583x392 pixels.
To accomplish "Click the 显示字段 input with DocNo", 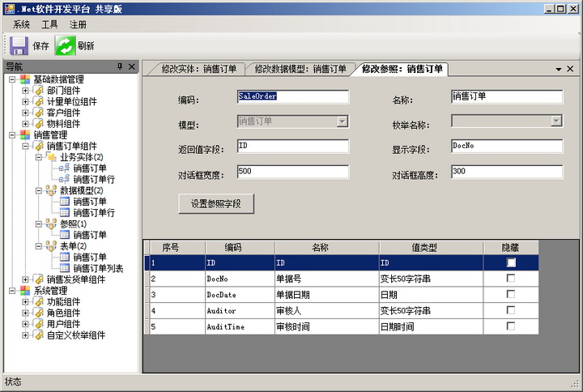I will pos(507,146).
